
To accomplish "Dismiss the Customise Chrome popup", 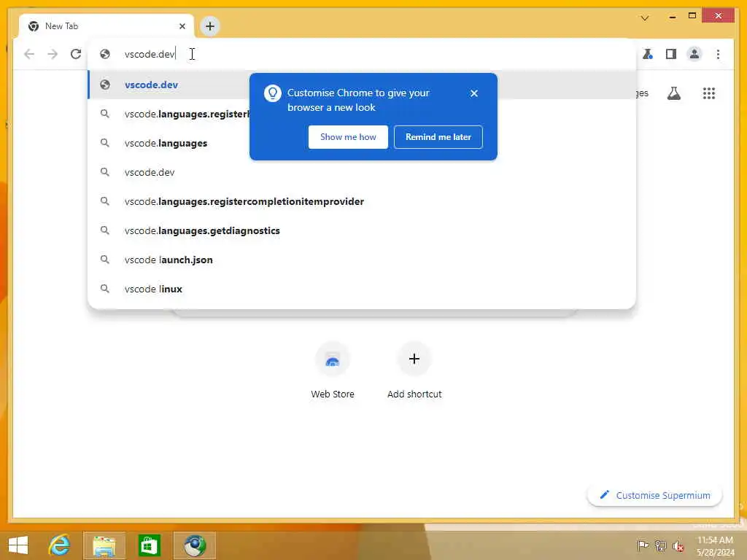I will 473,93.
